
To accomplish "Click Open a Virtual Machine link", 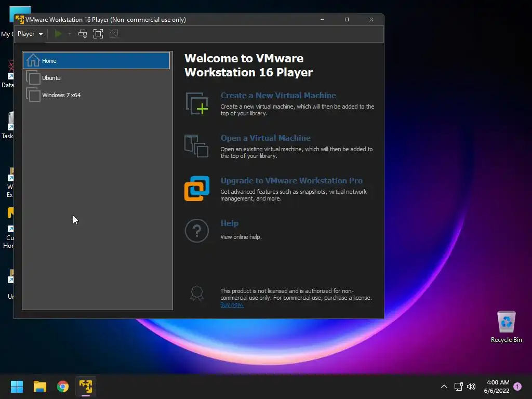I will click(x=265, y=138).
